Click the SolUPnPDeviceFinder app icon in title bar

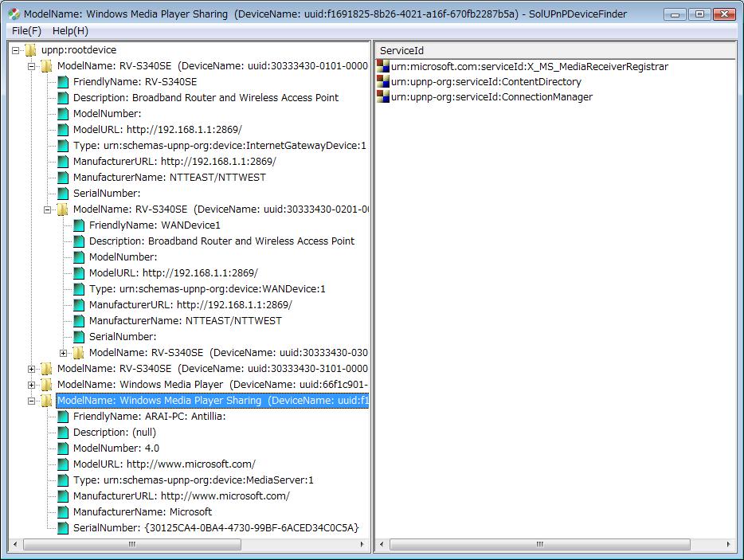[x=14, y=14]
